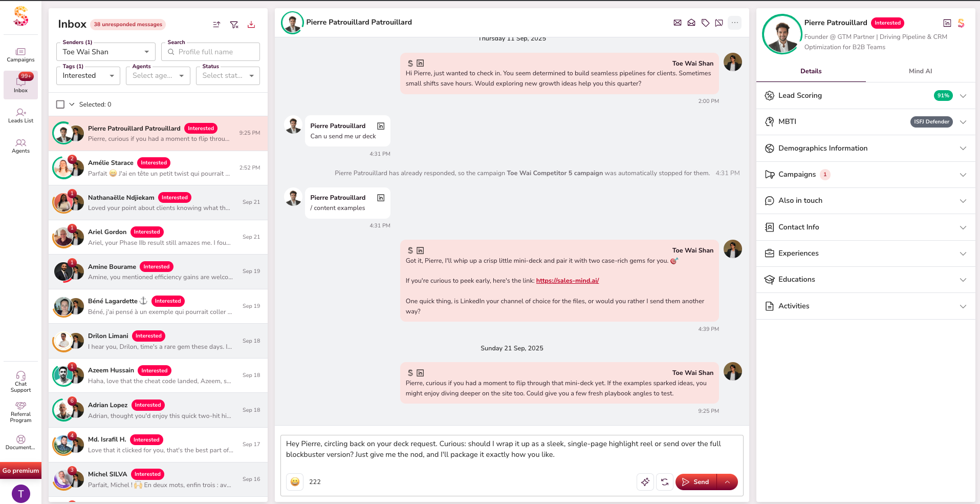The width and height of the screenshot is (980, 504).
Task: Select the Details tab
Action: tap(811, 71)
